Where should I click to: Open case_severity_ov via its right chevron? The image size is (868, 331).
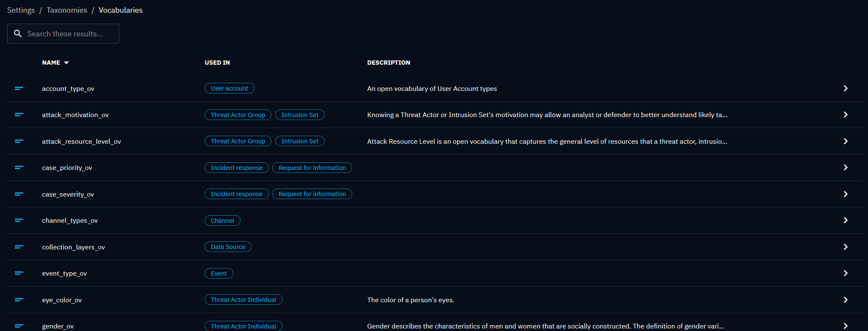845,194
